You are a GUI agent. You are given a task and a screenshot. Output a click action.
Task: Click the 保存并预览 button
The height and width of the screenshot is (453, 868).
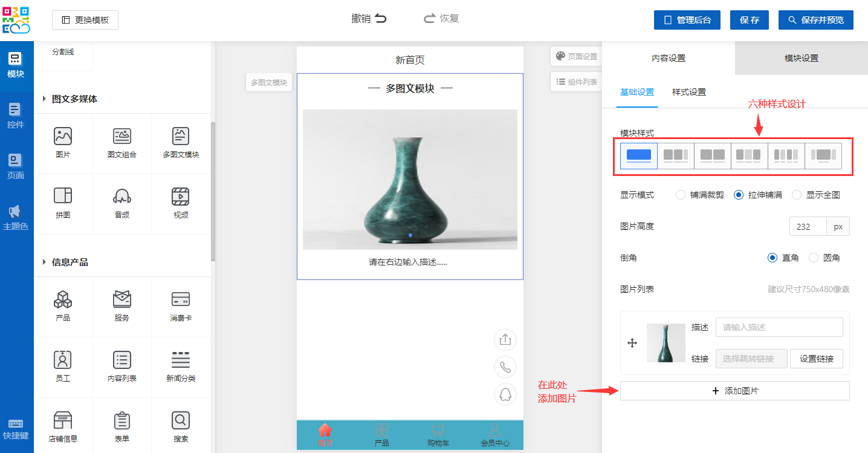(815, 20)
